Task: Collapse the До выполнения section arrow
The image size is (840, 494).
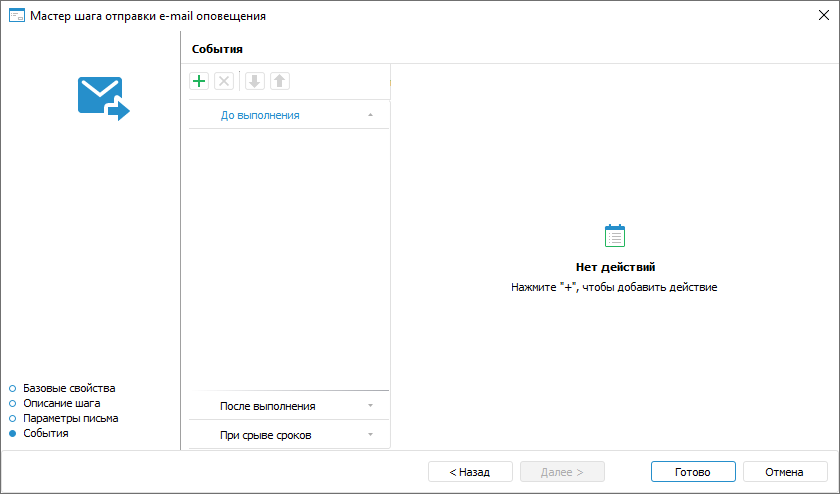Action: 370,116
